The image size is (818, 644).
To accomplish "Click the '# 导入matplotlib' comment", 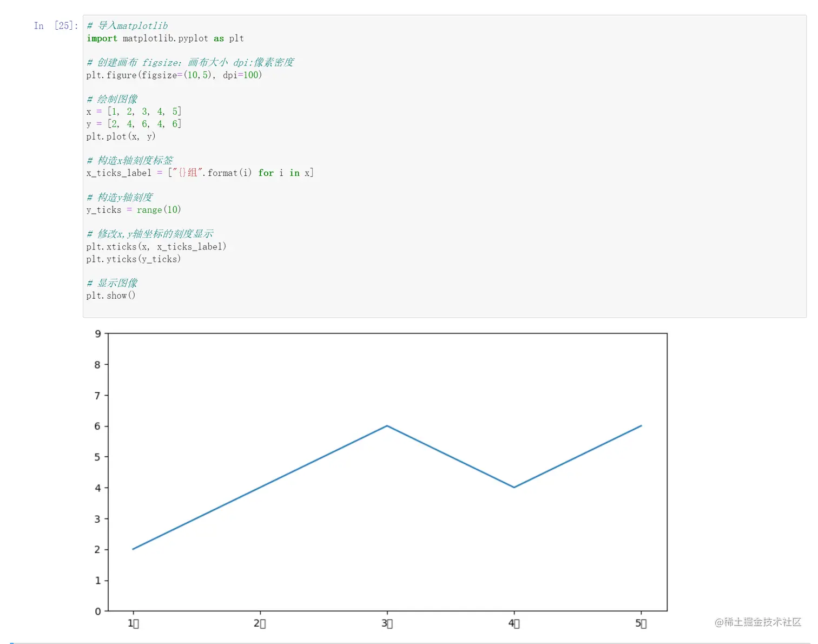I will coord(127,25).
